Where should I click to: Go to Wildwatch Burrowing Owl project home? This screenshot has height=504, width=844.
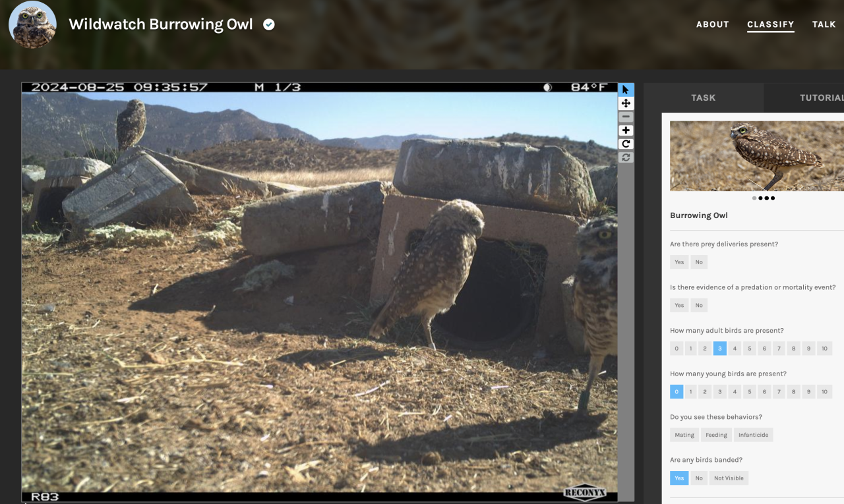coord(161,24)
